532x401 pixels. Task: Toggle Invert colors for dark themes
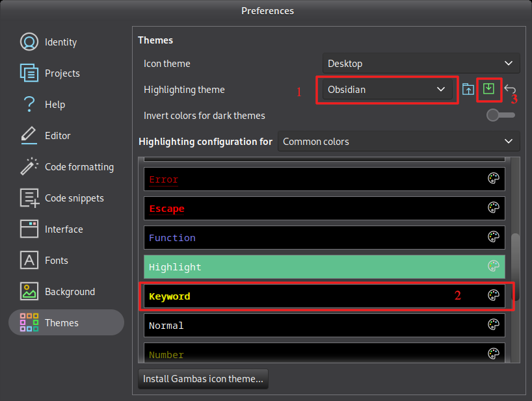pos(500,116)
